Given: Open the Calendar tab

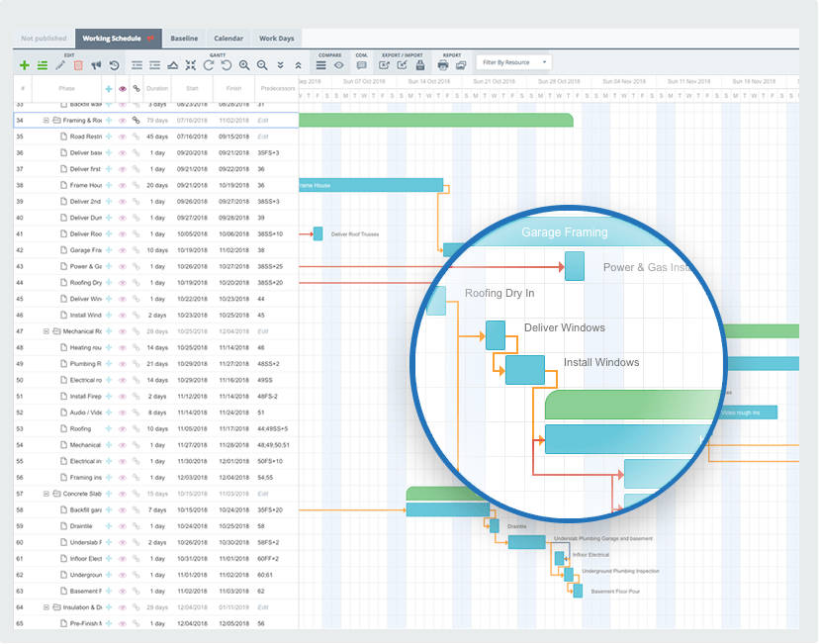Looking at the screenshot, I should pyautogui.click(x=228, y=38).
